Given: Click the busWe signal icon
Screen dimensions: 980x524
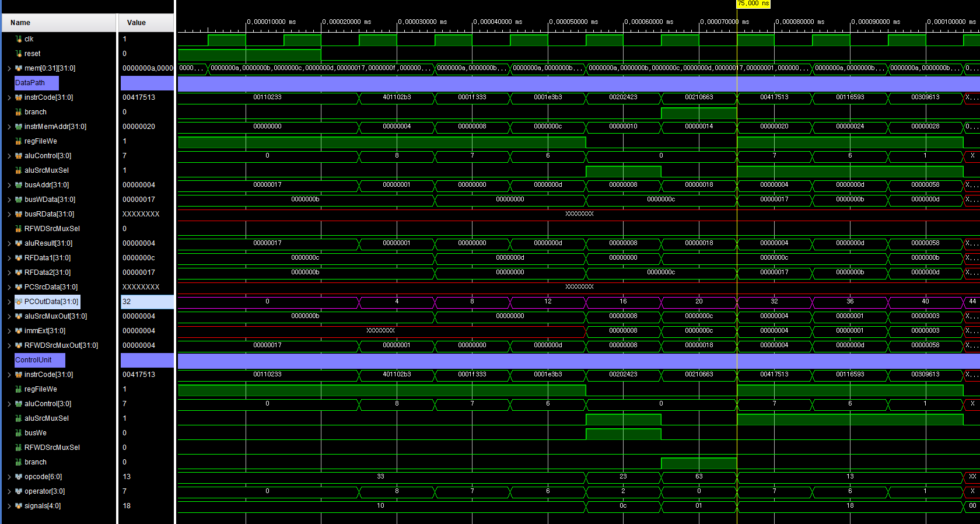Looking at the screenshot, I should (19, 433).
